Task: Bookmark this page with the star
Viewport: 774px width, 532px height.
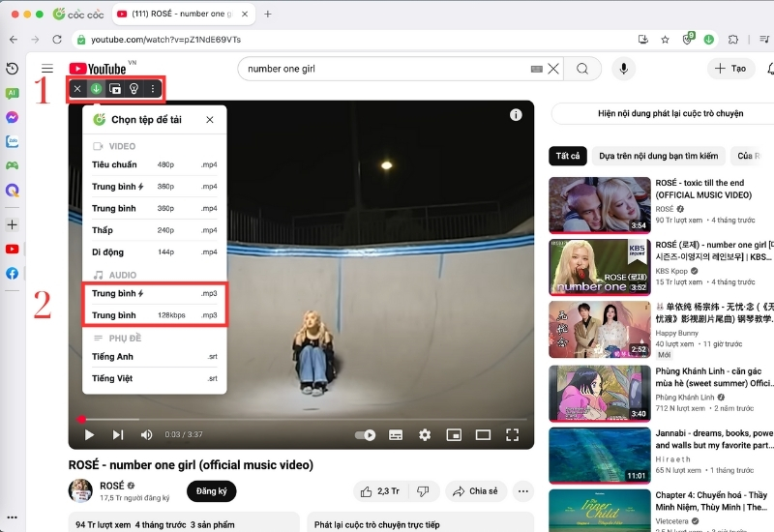Action: pyautogui.click(x=665, y=40)
